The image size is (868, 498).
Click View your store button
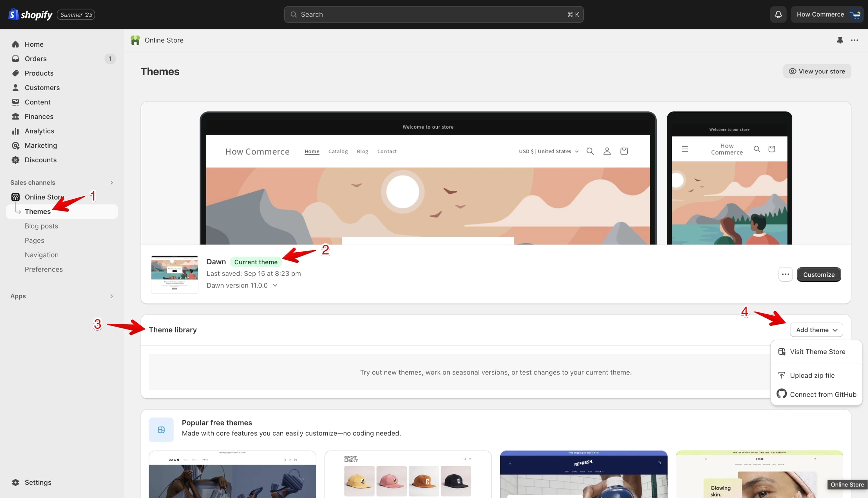coord(817,71)
